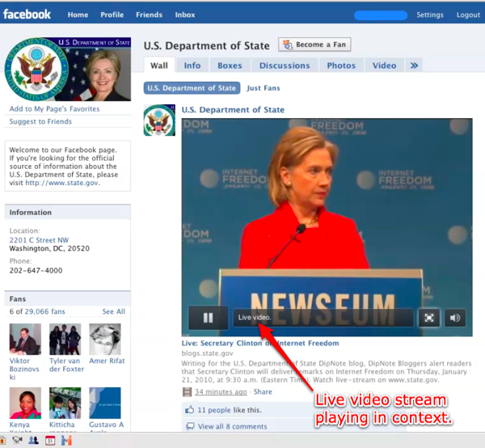This screenshot has height=448, width=485.
Task: Open the Boxes tab
Action: (x=230, y=66)
